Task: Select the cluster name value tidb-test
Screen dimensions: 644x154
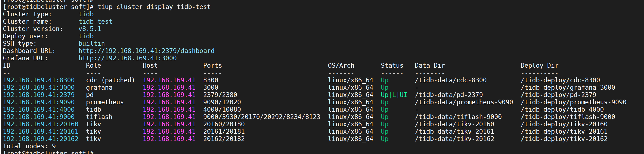Action: tap(95, 22)
